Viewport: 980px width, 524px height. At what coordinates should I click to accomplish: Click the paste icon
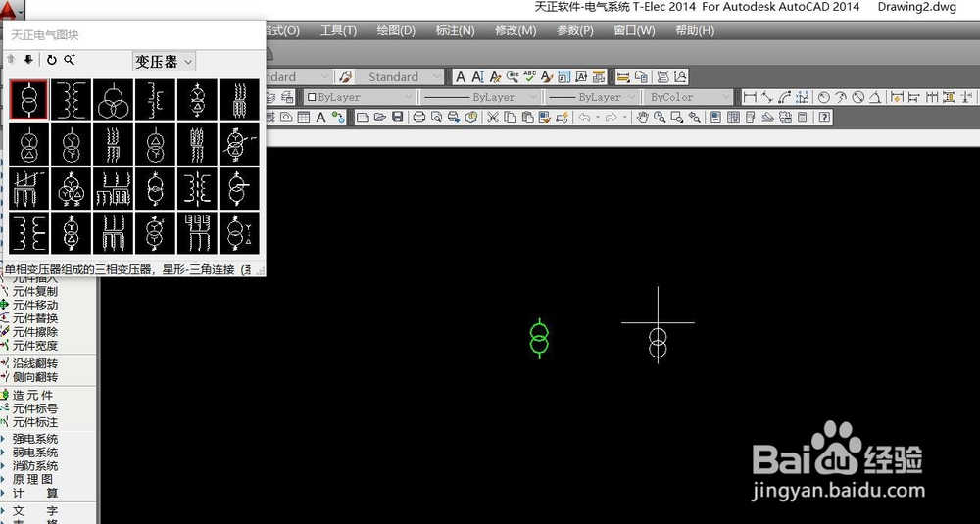(x=527, y=117)
